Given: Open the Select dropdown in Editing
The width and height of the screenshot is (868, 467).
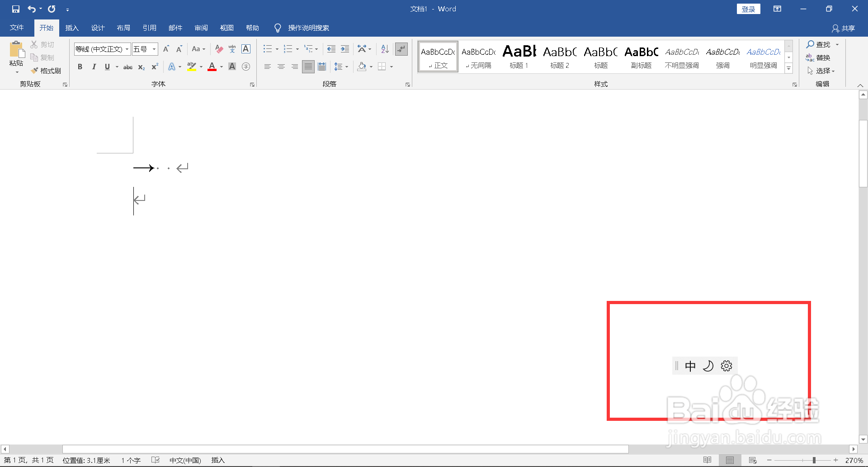Looking at the screenshot, I should coord(821,71).
